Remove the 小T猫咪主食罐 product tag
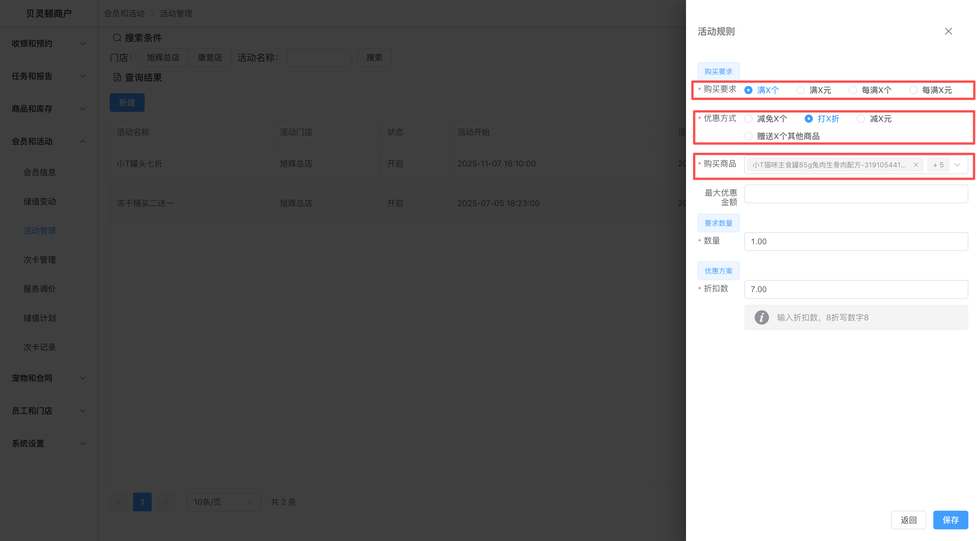980x541 pixels. click(916, 165)
